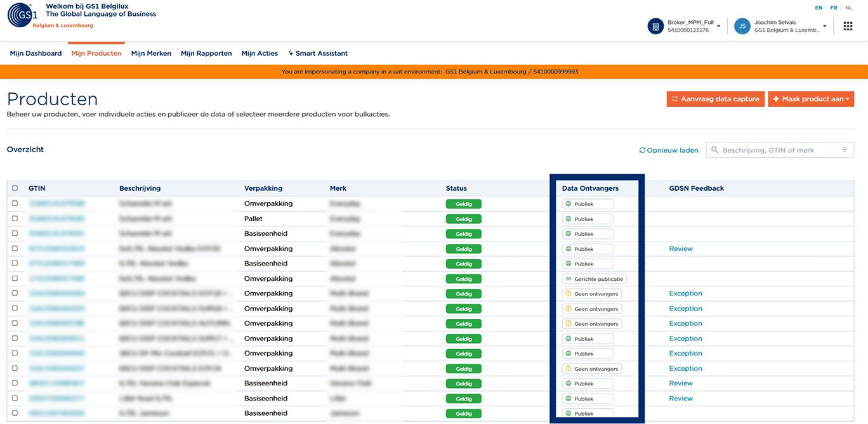This screenshot has width=868, height=424.
Task: Click the Data Ontvangers column header
Action: click(x=590, y=188)
